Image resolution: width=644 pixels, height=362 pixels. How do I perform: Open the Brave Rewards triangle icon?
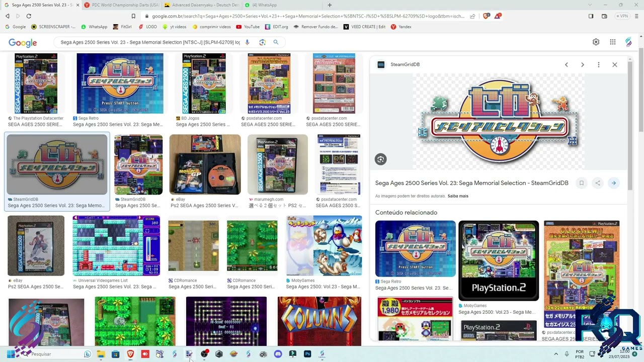[498, 16]
